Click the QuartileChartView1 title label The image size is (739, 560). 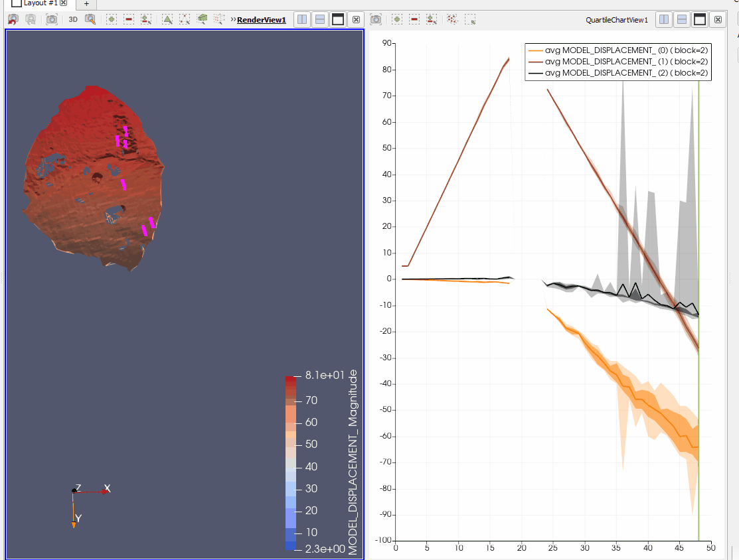(x=617, y=20)
